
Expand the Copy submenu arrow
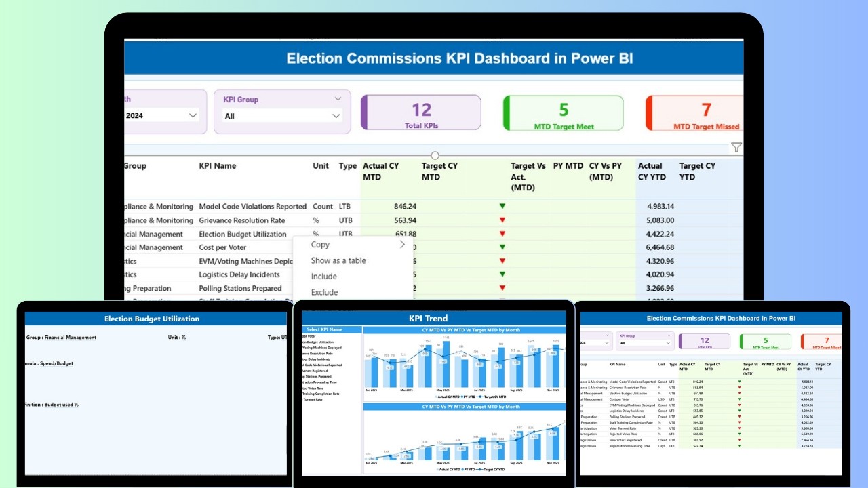point(402,245)
